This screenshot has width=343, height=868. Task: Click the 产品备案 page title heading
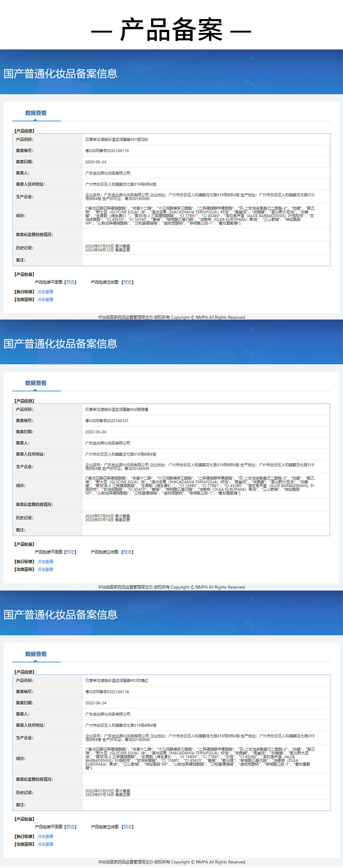pyautogui.click(x=171, y=30)
